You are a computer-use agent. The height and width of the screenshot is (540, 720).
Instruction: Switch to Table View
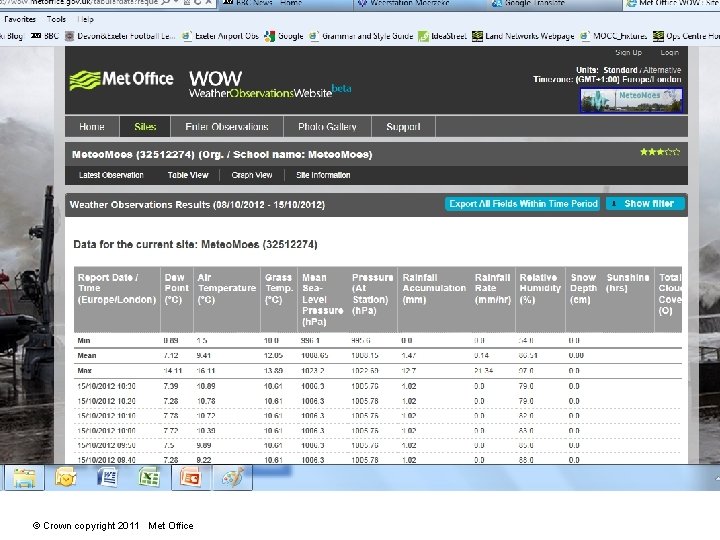click(188, 175)
